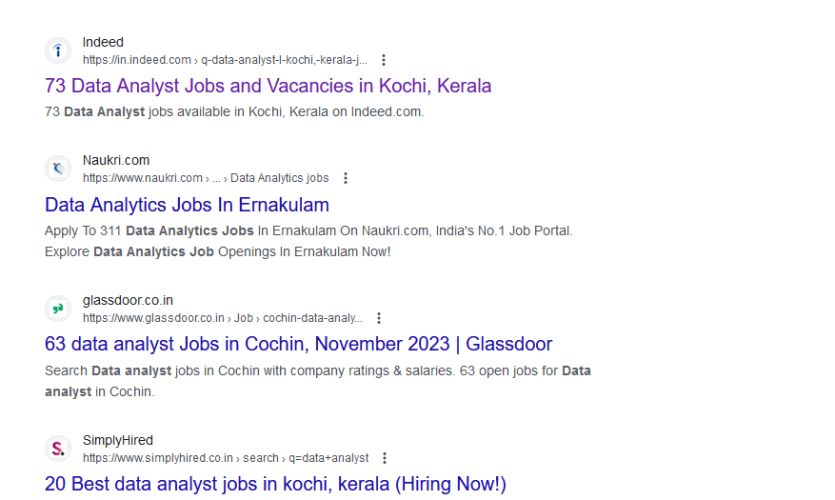Open "73 Data Analyst Jobs and Vacancies" link
Screen dimensions: 835x500
(x=268, y=86)
